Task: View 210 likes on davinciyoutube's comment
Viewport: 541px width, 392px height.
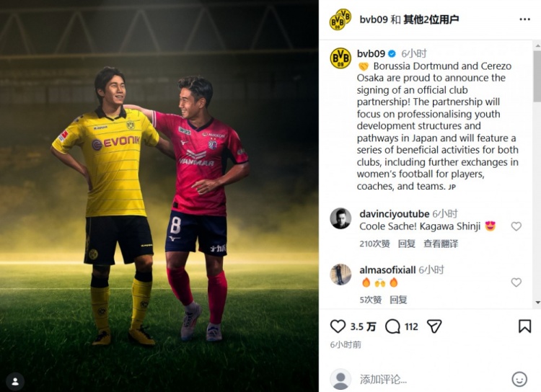Action: [374, 244]
